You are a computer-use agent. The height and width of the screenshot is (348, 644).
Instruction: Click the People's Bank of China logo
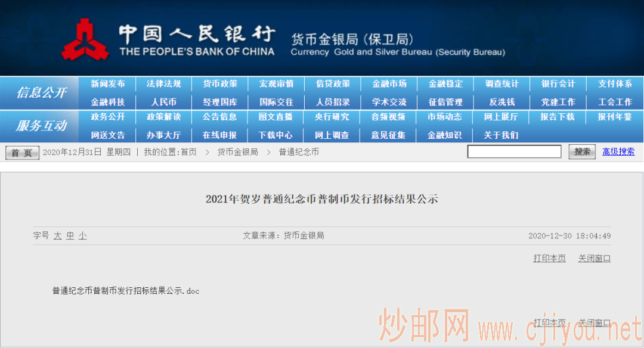click(x=85, y=39)
